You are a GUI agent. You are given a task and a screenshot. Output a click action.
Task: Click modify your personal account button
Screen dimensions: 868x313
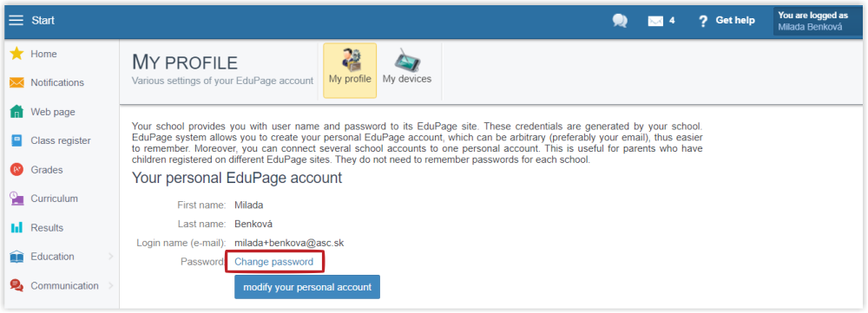307,287
